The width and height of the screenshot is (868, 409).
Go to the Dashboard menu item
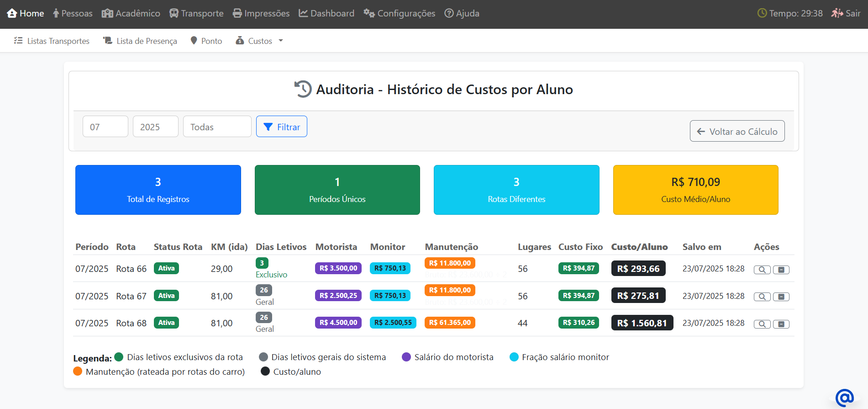(x=326, y=13)
